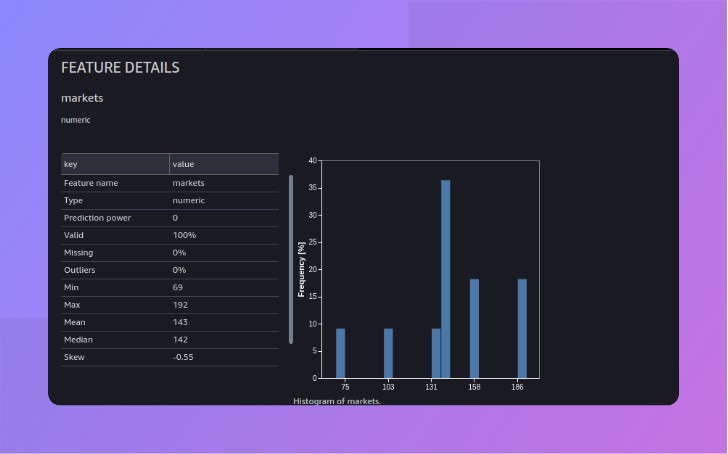Click the Mean value 143
728x454 pixels.
[180, 322]
